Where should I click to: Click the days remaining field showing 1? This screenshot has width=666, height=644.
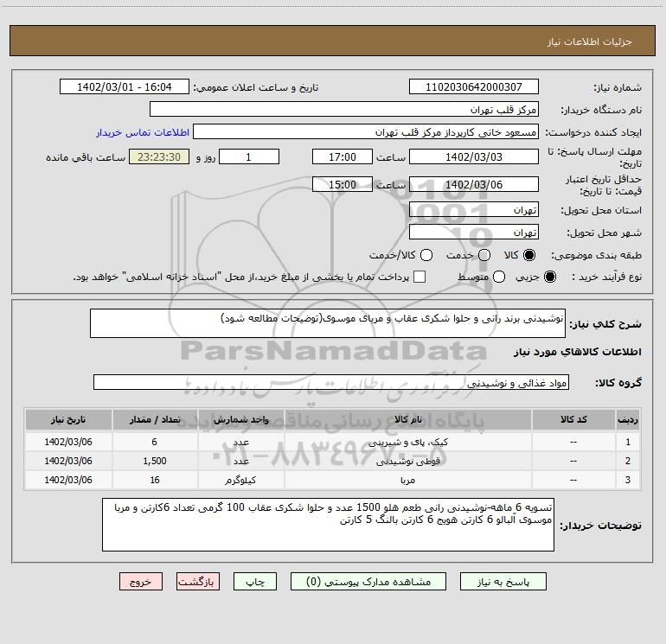(x=249, y=156)
